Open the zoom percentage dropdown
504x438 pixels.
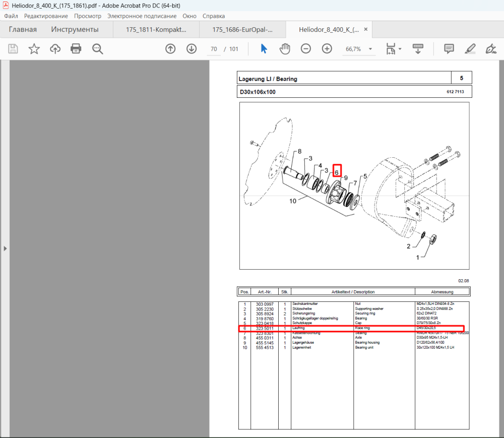tap(370, 49)
